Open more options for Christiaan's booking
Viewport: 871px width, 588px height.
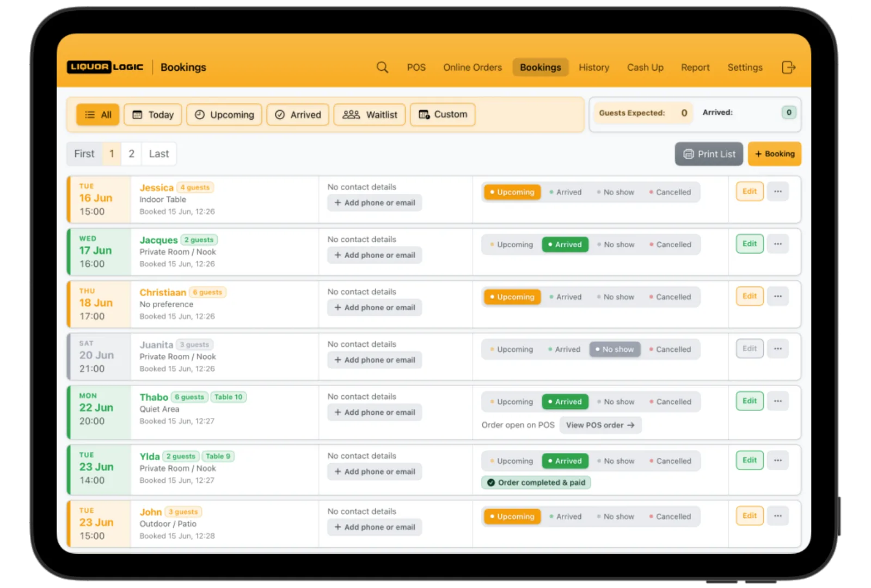778,296
